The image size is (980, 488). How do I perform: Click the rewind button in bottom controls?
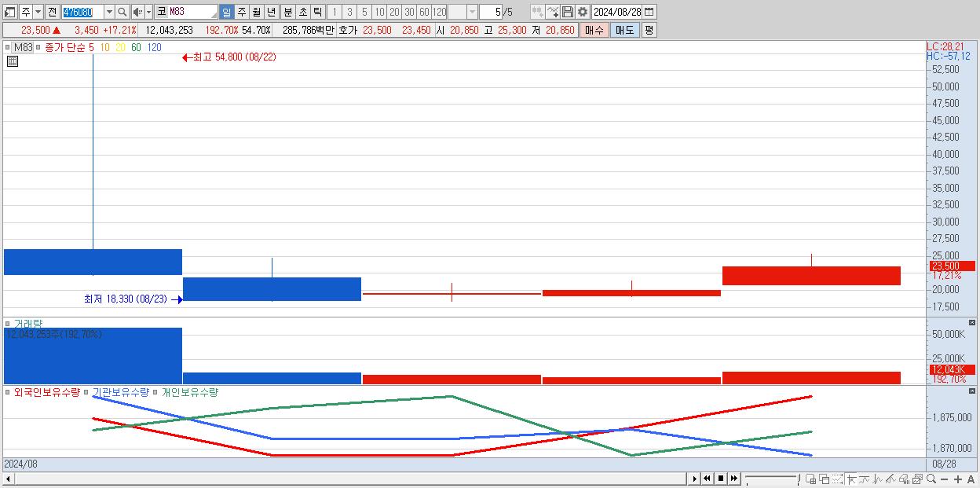click(x=707, y=479)
